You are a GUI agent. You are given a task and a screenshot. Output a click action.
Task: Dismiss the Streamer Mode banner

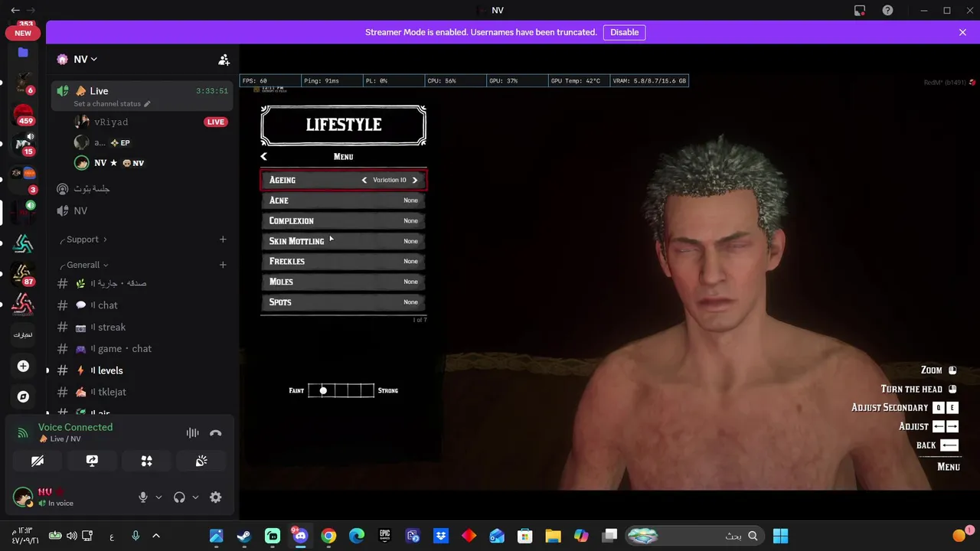[962, 32]
